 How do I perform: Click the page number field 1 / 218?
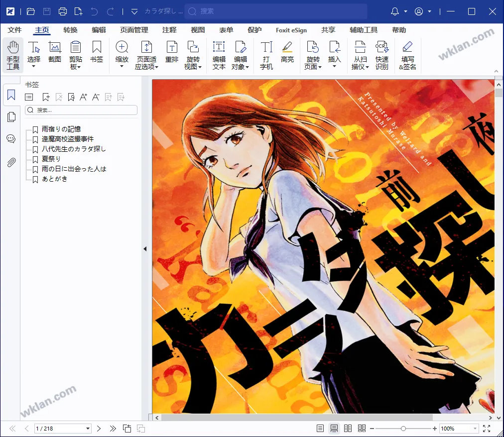63,429
